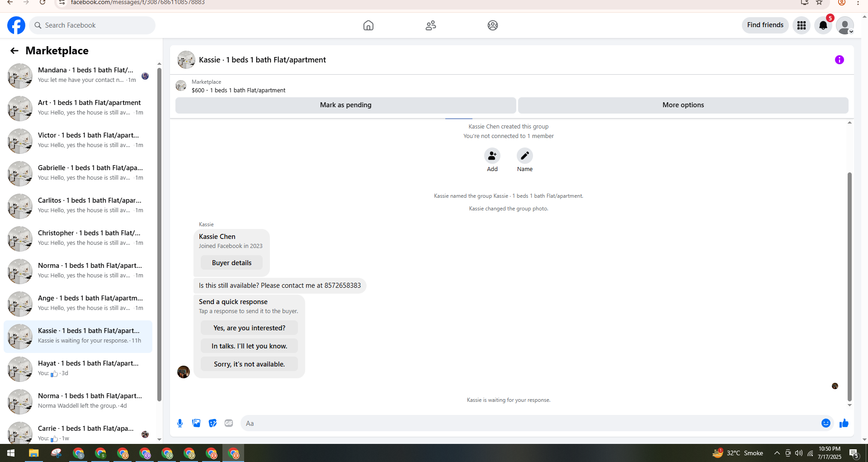Viewport: 868px width, 462px height.
Task: Open the notifications bell
Action: (823, 25)
